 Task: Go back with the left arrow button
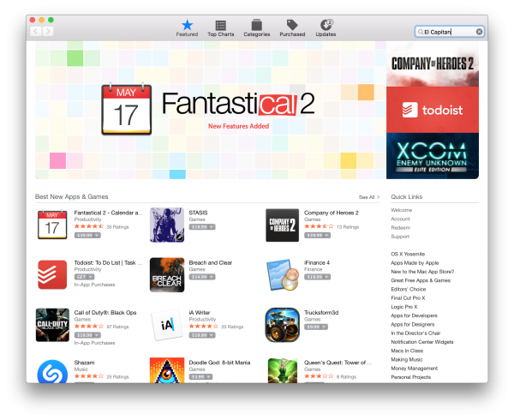36,32
